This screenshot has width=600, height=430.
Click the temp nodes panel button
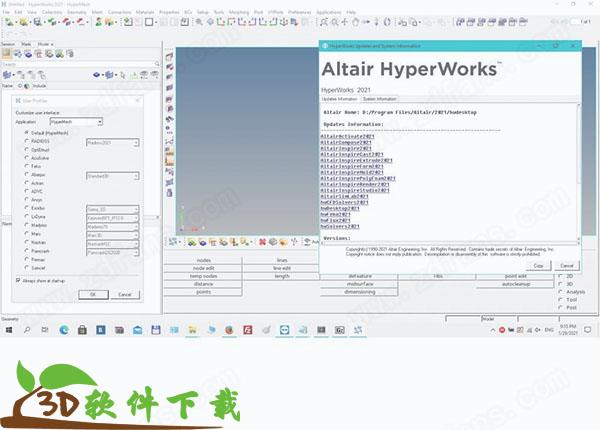point(203,276)
